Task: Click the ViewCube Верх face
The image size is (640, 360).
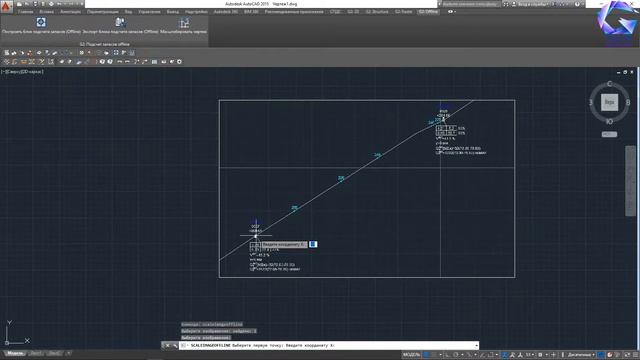Action: point(609,102)
